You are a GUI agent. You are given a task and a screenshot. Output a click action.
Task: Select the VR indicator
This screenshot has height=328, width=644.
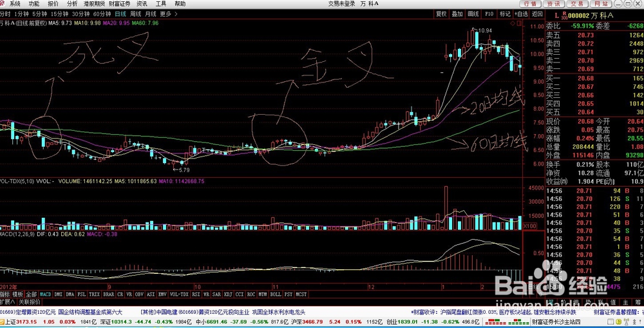click(129, 294)
